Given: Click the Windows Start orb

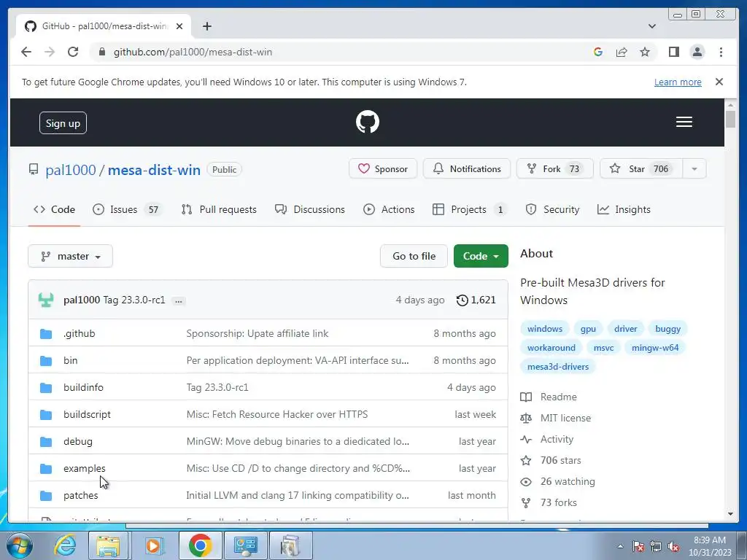Looking at the screenshot, I should pos(19,545).
